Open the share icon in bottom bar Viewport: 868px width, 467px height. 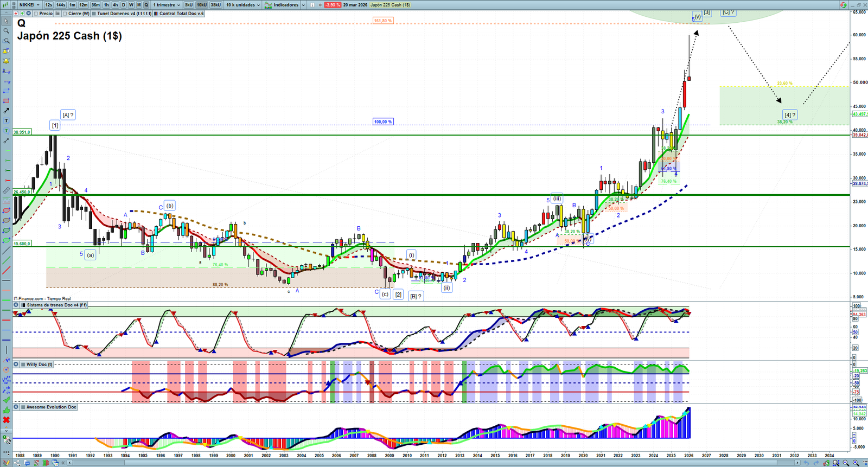[18, 463]
